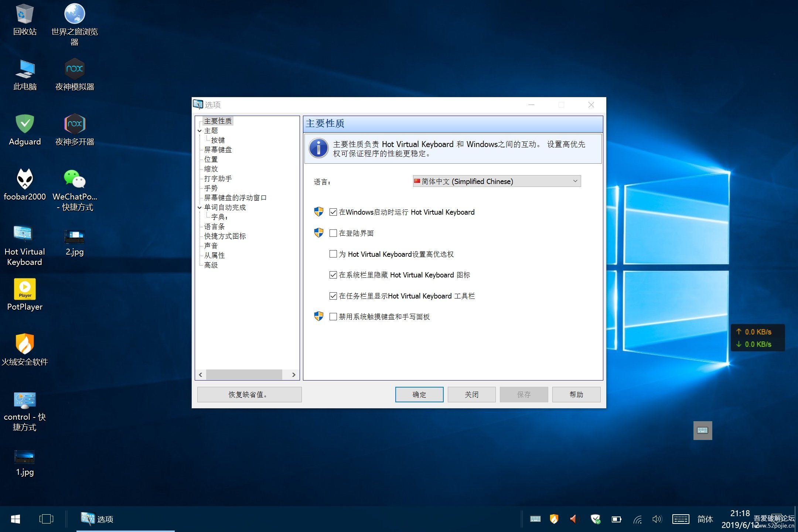Check the battery status tray icon
Screen dimensions: 798x532
pos(616,519)
